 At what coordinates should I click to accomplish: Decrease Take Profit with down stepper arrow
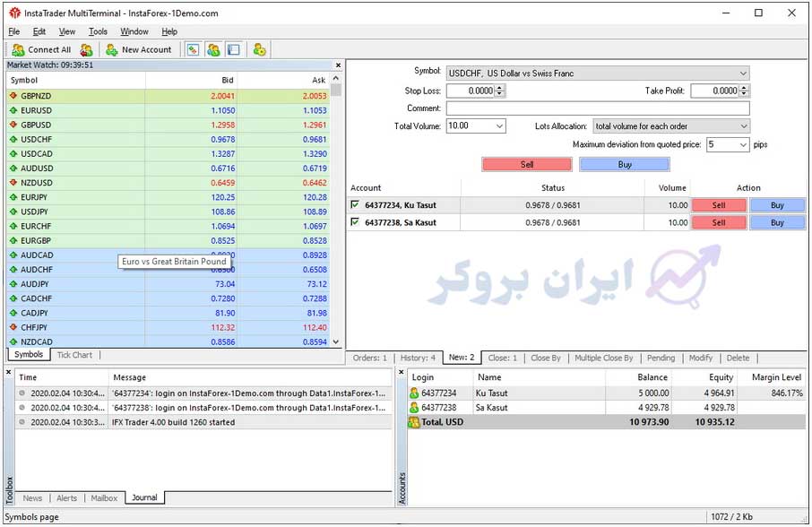click(x=744, y=94)
